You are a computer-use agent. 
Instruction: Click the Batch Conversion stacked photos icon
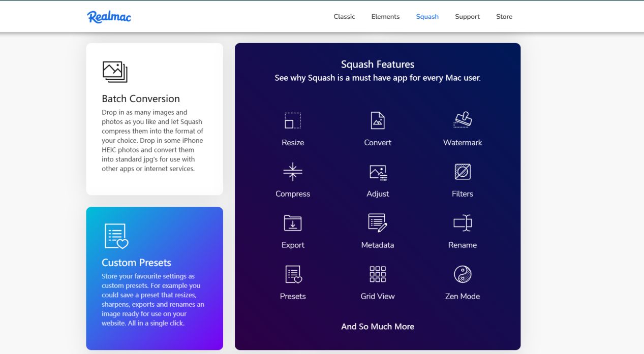pos(115,72)
